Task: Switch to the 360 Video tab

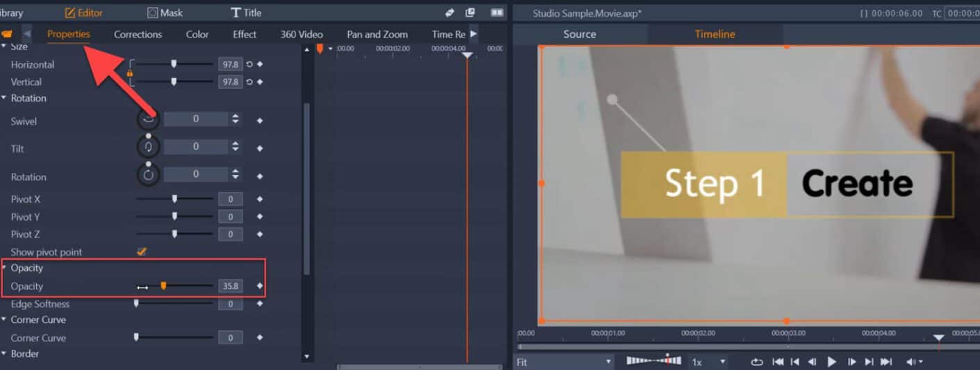Action: tap(302, 34)
